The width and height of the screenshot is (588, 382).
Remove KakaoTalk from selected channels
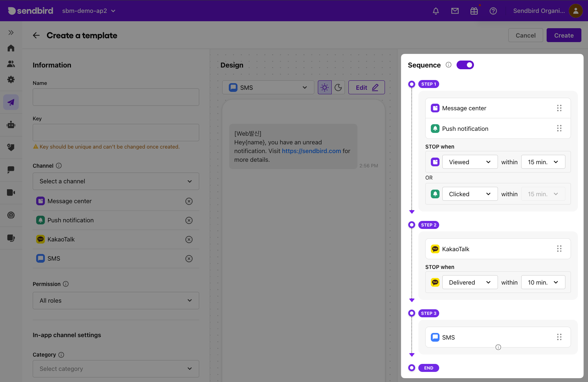coord(189,239)
